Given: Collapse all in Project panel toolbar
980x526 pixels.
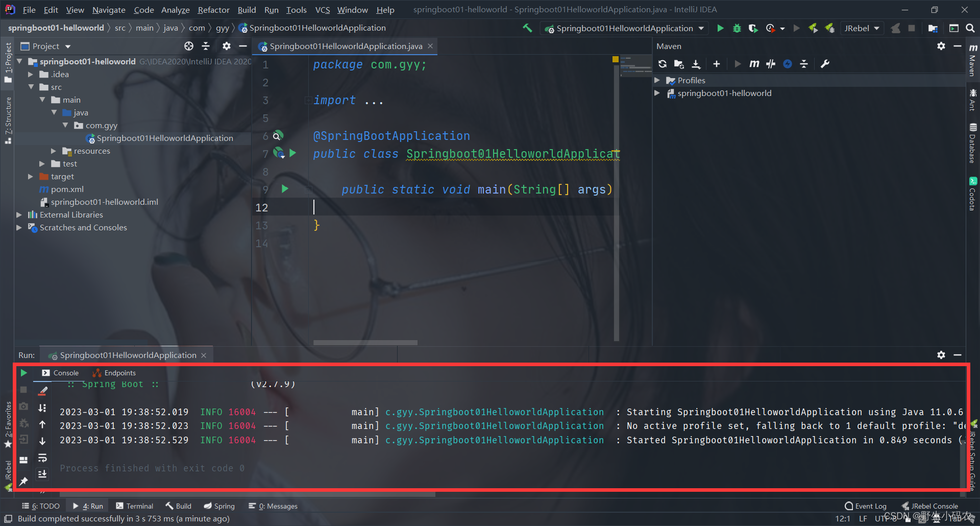Looking at the screenshot, I should click(206, 46).
